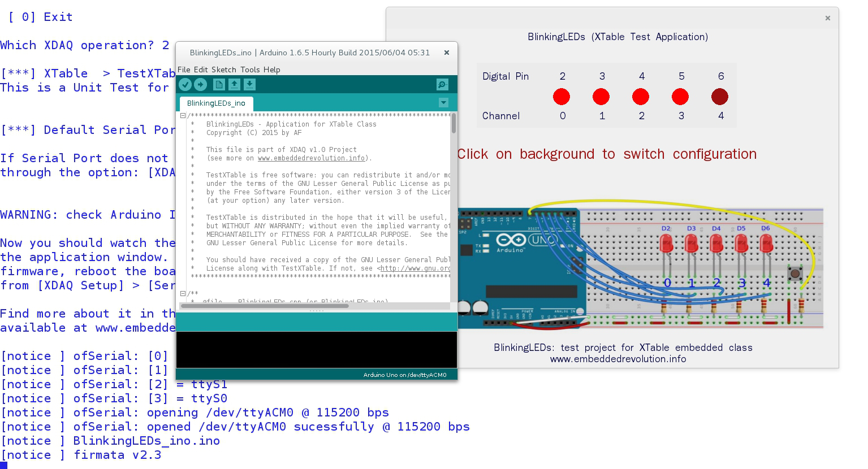Close the BlinkingLEDs test application window
868x469 pixels.
click(x=828, y=18)
